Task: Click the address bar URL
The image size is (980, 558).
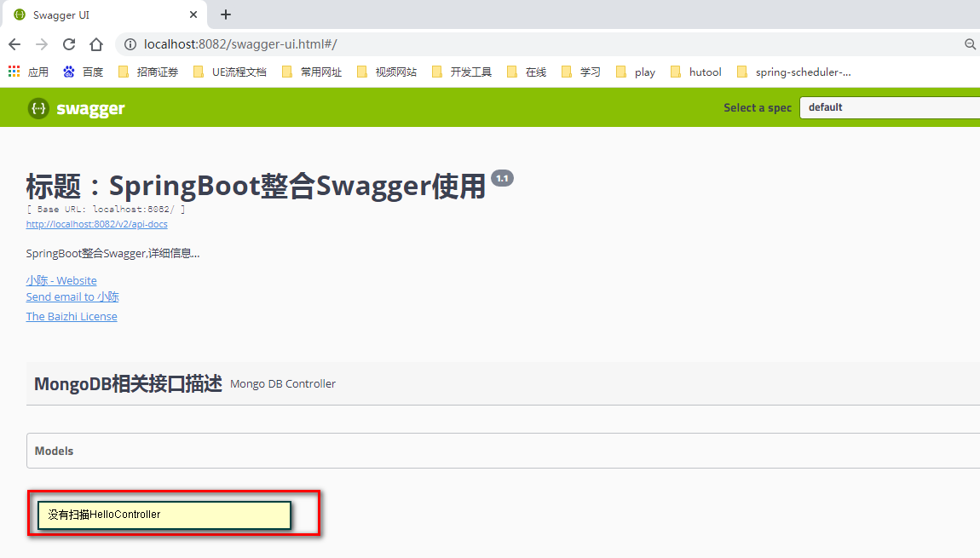Action: (240, 44)
